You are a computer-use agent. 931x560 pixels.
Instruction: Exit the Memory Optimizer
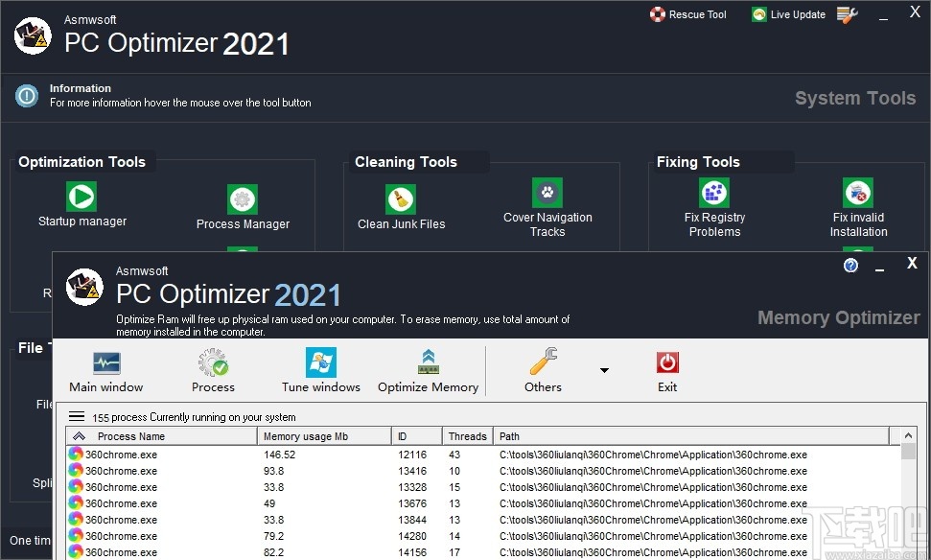(666, 367)
